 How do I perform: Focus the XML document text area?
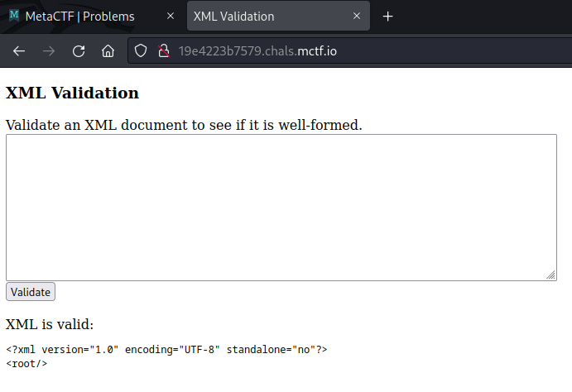[281, 207]
